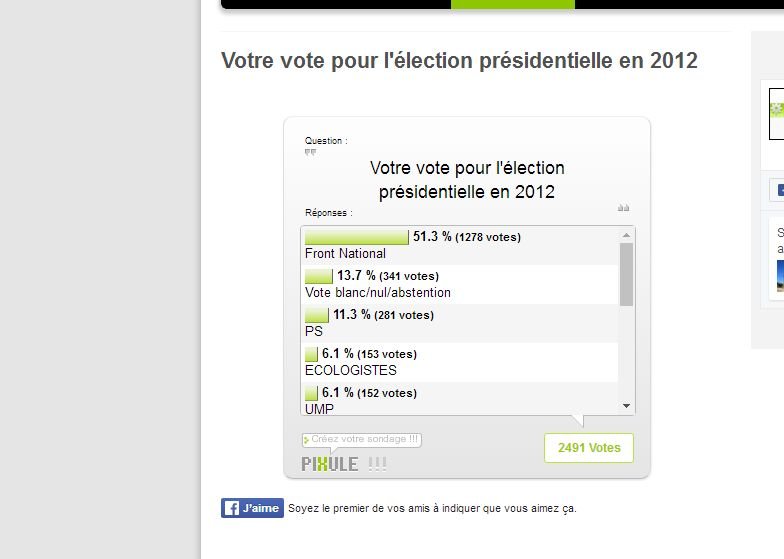
Task: Click the page heading about élection présidentielle 2012
Action: (459, 60)
